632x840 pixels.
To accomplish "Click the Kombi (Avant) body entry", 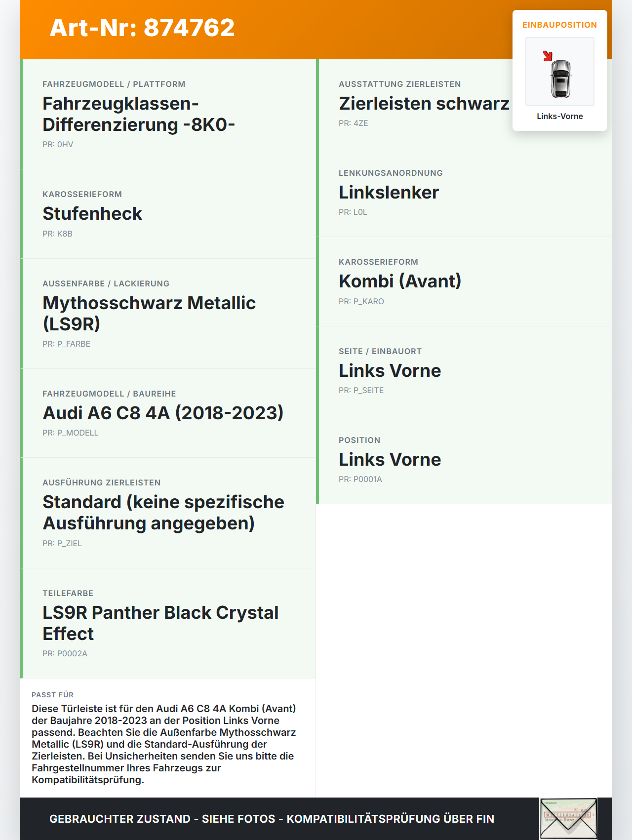I will tap(464, 281).
